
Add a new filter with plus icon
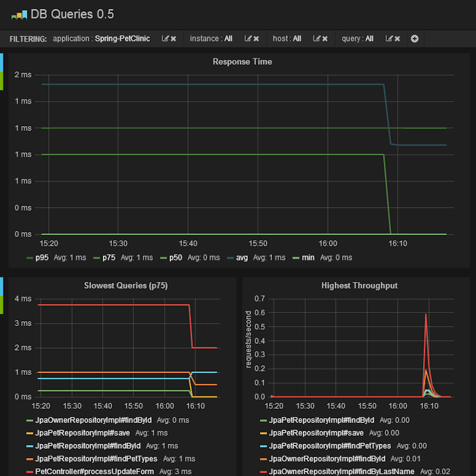tap(414, 39)
